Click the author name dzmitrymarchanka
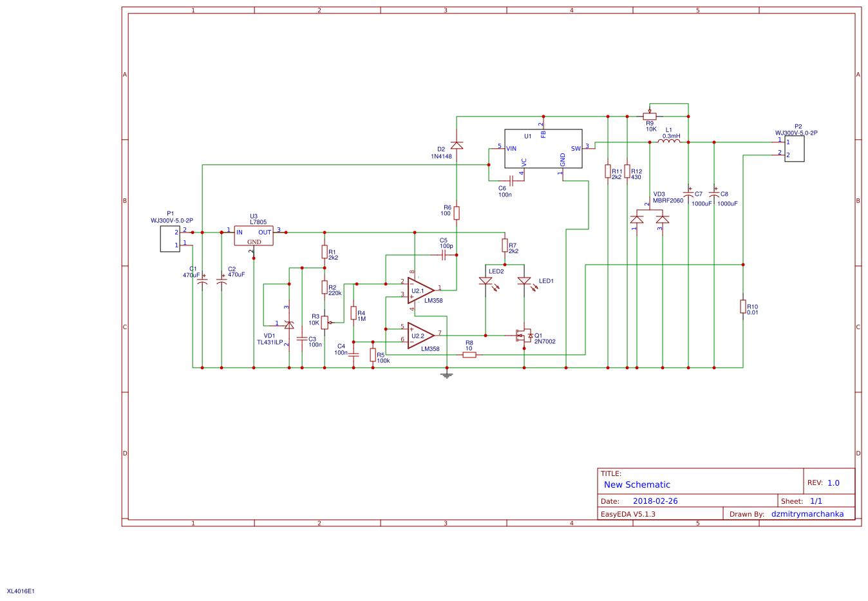 (807, 514)
